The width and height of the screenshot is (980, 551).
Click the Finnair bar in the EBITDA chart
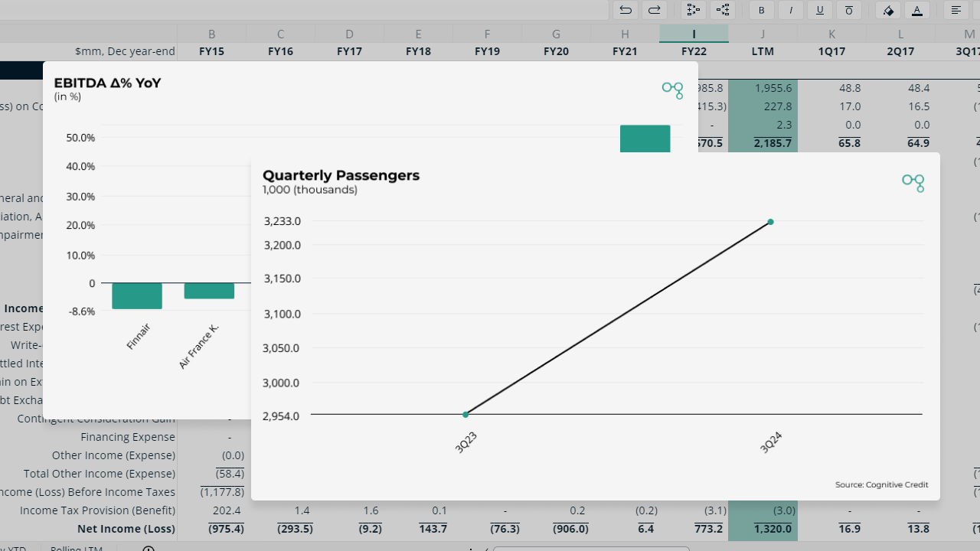(137, 295)
